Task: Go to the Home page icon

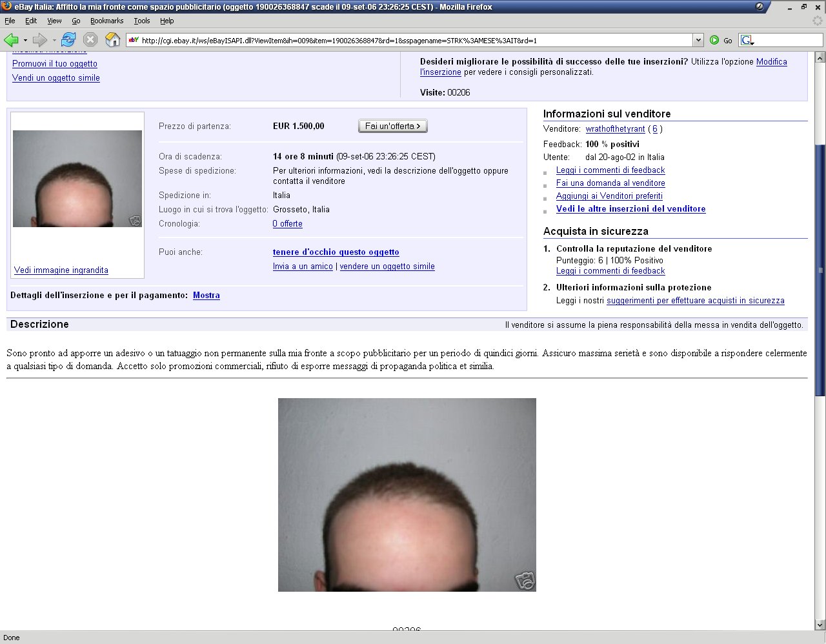Action: tap(112, 40)
